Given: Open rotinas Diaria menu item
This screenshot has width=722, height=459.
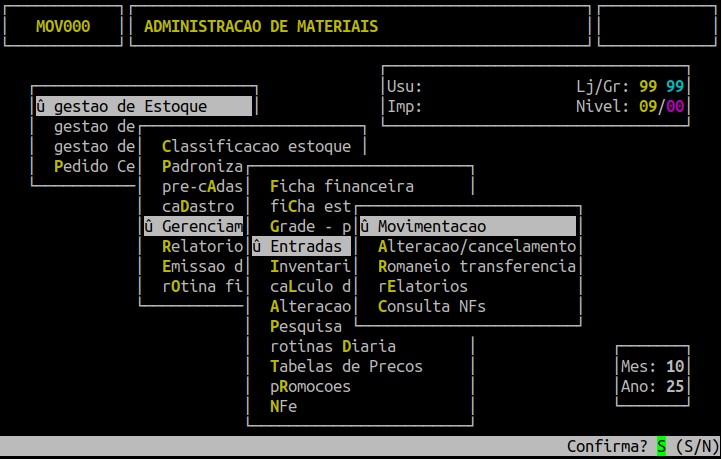Looking at the screenshot, I should coord(332,346).
